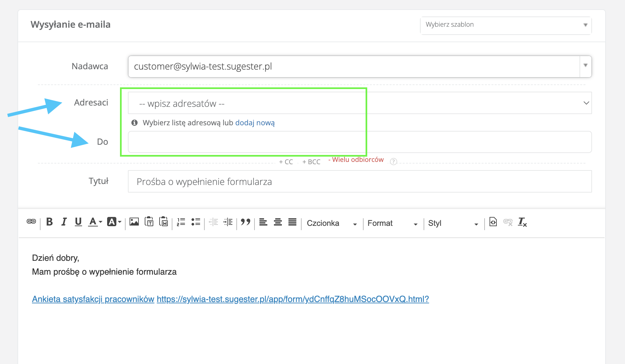This screenshot has width=625, height=364.
Task: Click the paste from Word icon
Action: click(164, 222)
